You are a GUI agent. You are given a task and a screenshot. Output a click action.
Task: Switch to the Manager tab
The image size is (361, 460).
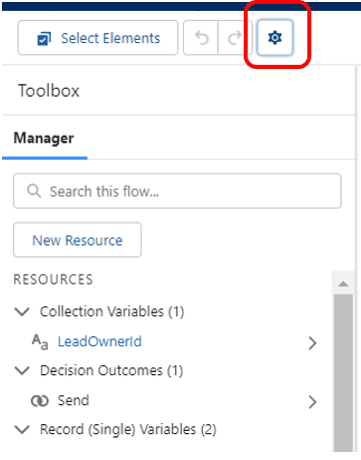tap(44, 138)
